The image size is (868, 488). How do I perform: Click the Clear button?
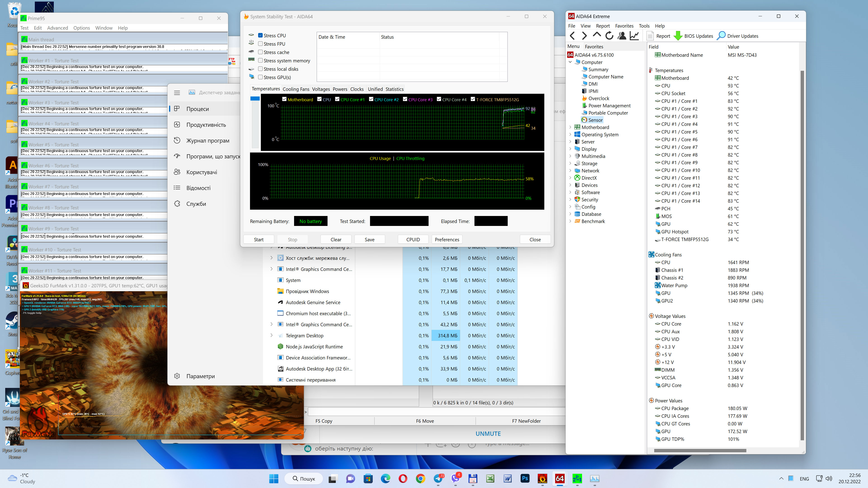coord(336,239)
